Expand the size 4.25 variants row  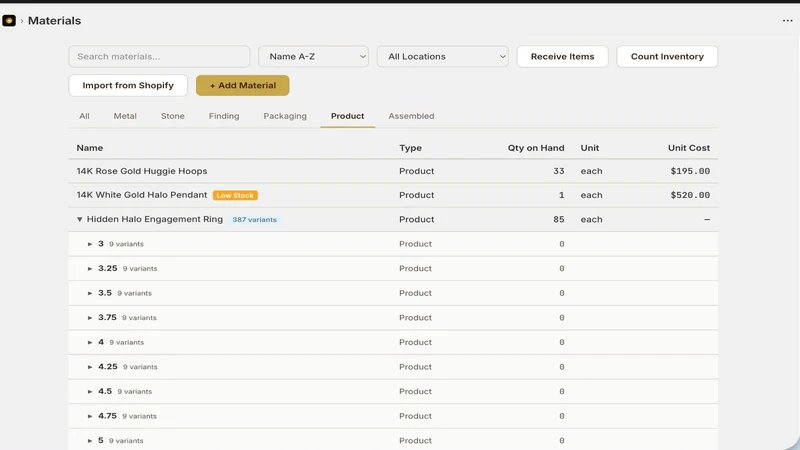tap(90, 367)
